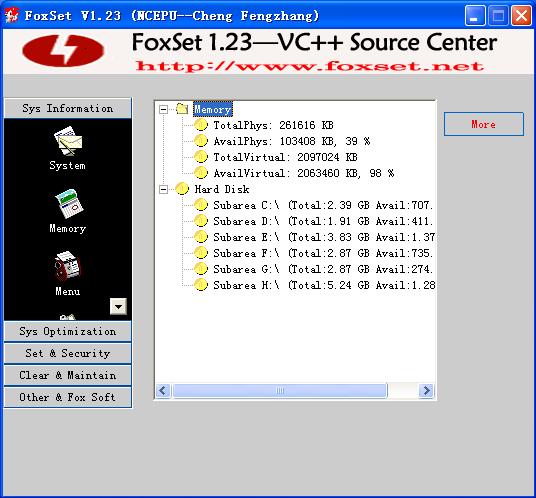The height and width of the screenshot is (498, 536).
Task: Collapse the Hard Disk tree node
Action: 163,189
